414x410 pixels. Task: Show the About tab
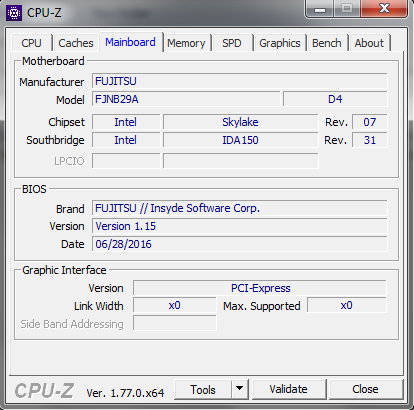tap(369, 43)
